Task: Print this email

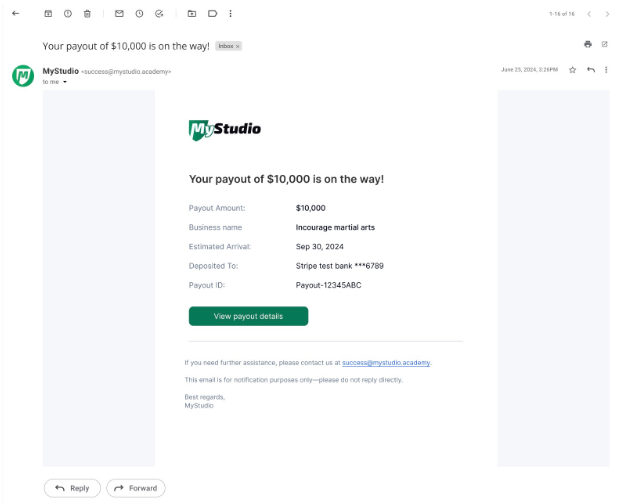Action: (588, 44)
